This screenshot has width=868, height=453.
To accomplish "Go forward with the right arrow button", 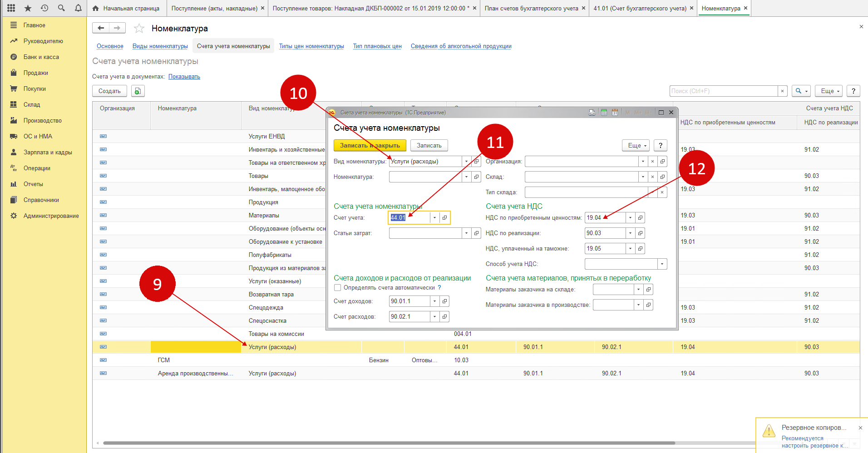I will click(117, 28).
